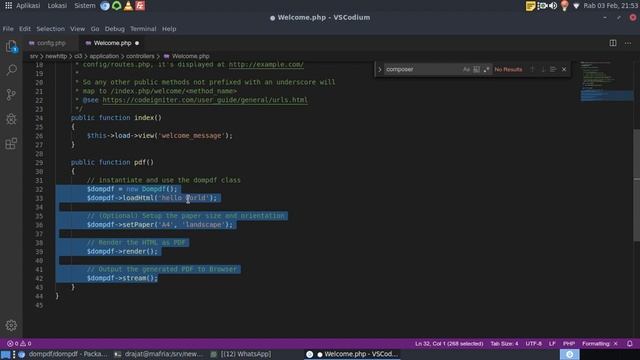Click Formatting status bar item
Screen dimensions: 640x360
pos(600,344)
